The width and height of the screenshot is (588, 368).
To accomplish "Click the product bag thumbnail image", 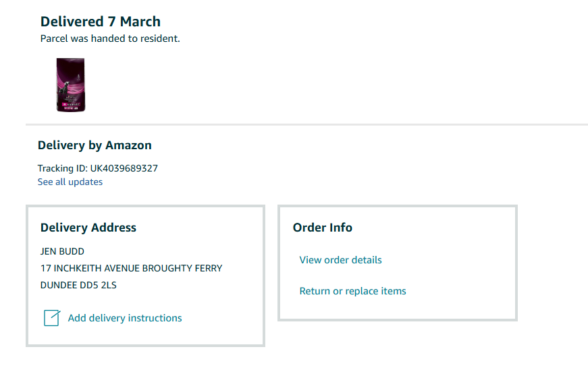I will click(70, 84).
